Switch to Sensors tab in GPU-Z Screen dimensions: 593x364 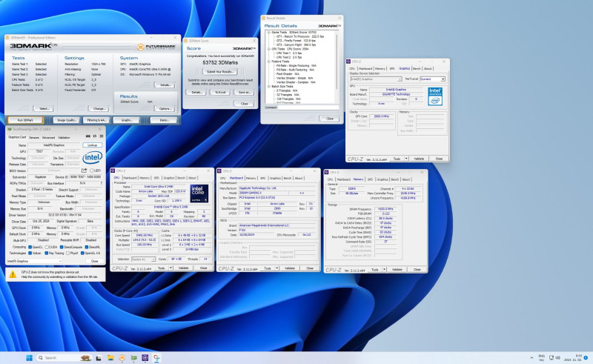tap(34, 137)
